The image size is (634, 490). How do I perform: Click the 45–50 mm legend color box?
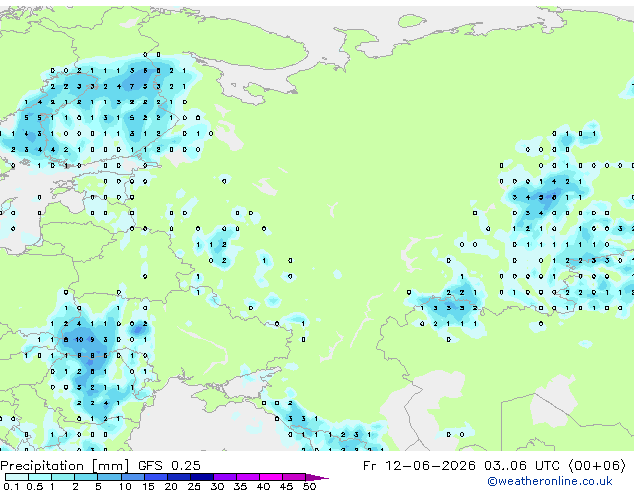tap(294, 477)
